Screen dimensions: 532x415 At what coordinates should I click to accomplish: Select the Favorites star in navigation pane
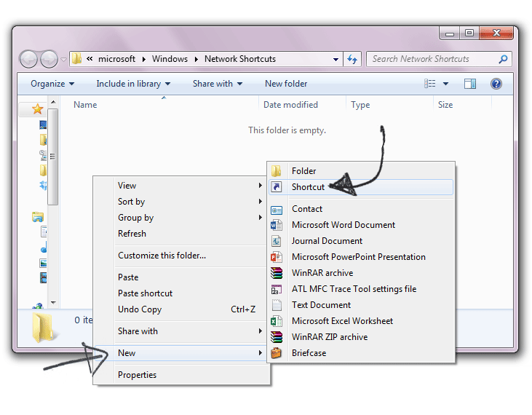pos(37,109)
